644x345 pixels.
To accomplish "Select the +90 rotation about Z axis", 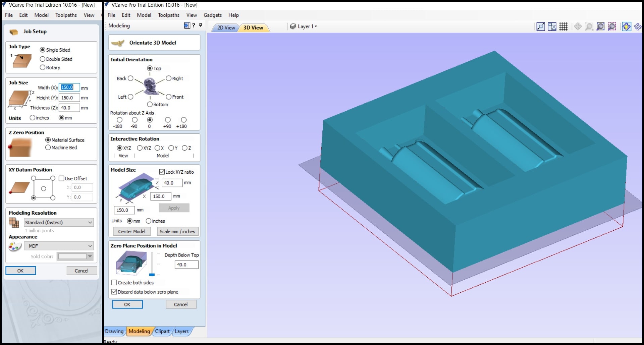I will point(168,120).
